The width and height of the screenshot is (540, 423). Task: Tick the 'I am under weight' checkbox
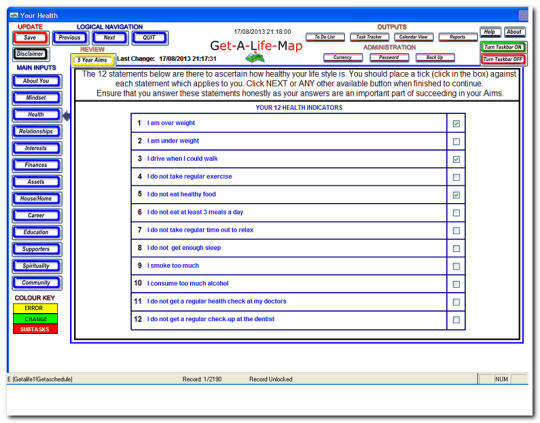[x=456, y=141]
